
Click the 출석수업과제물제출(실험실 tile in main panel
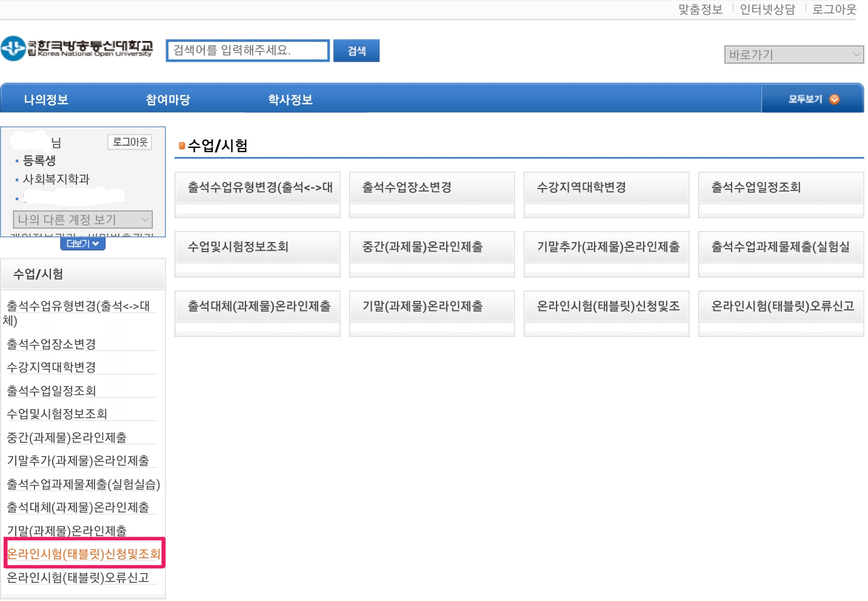(781, 254)
